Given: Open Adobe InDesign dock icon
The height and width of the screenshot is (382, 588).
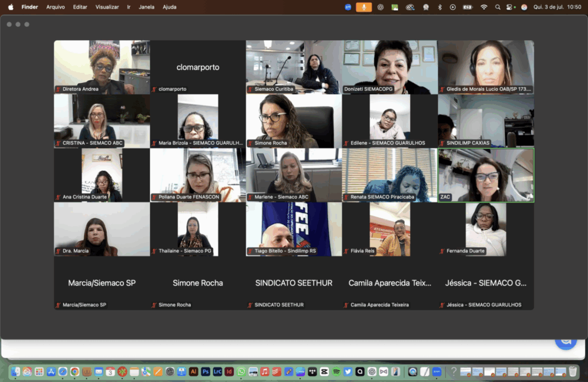Looking at the screenshot, I should coord(229,372).
